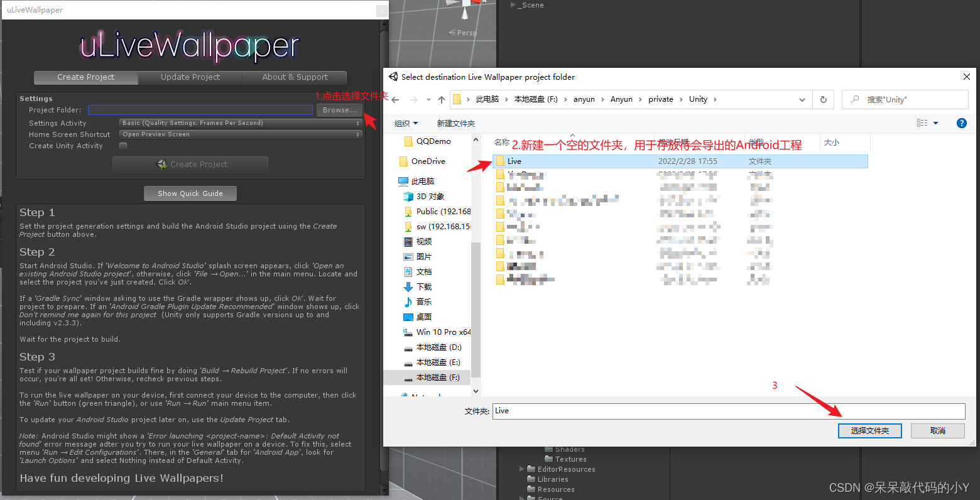This screenshot has height=500, width=980.
Task: Open the Home Screen Shortcut dropdown
Action: click(241, 134)
